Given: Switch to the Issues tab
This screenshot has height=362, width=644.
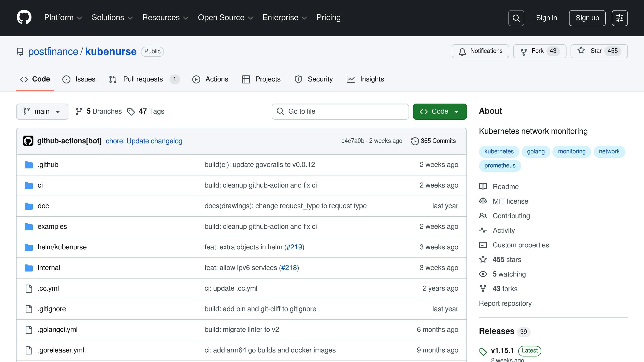Looking at the screenshot, I should pyautogui.click(x=79, y=79).
